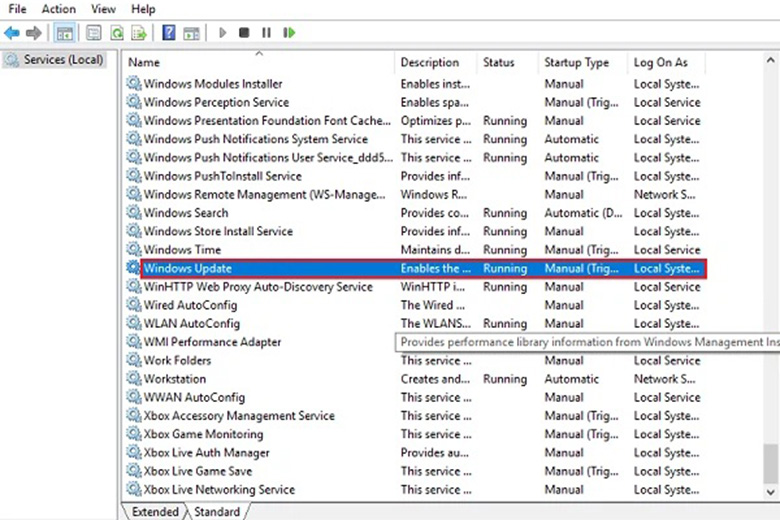780x520 pixels.
Task: Click the Stop Service icon
Action: [244, 33]
